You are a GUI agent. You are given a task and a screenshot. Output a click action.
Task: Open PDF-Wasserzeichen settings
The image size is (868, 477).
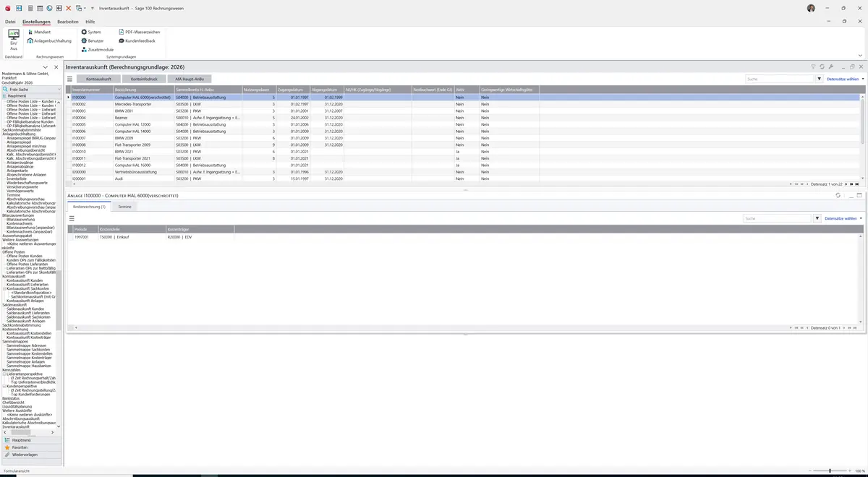click(x=140, y=32)
